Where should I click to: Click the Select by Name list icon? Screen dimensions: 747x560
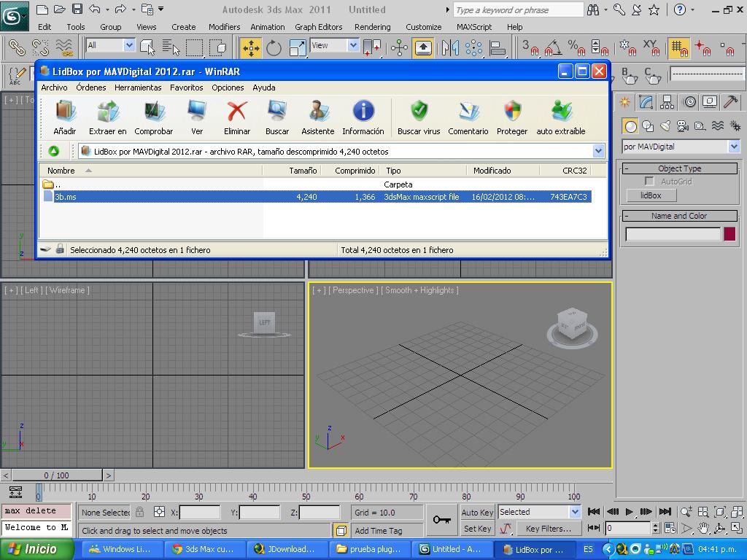[x=171, y=47]
